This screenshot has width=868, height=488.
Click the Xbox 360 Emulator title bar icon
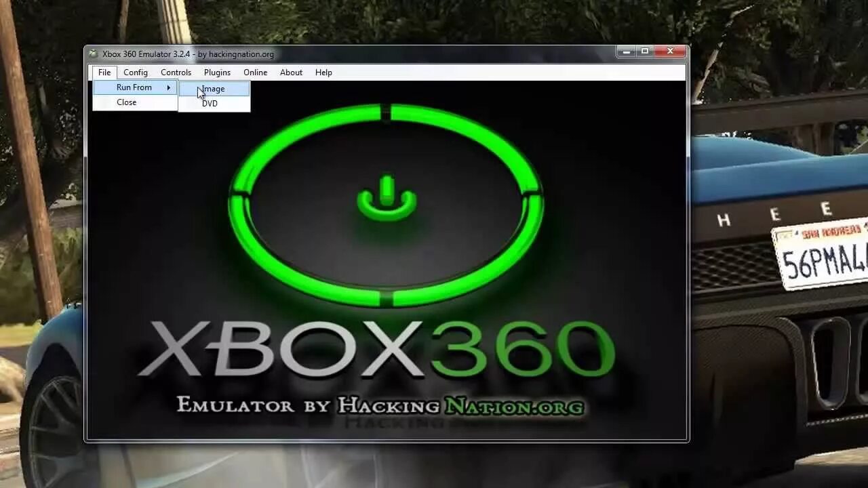coord(94,54)
